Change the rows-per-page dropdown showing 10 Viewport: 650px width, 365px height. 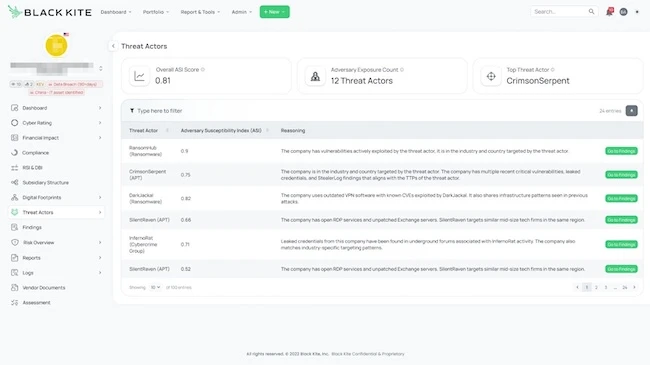155,287
